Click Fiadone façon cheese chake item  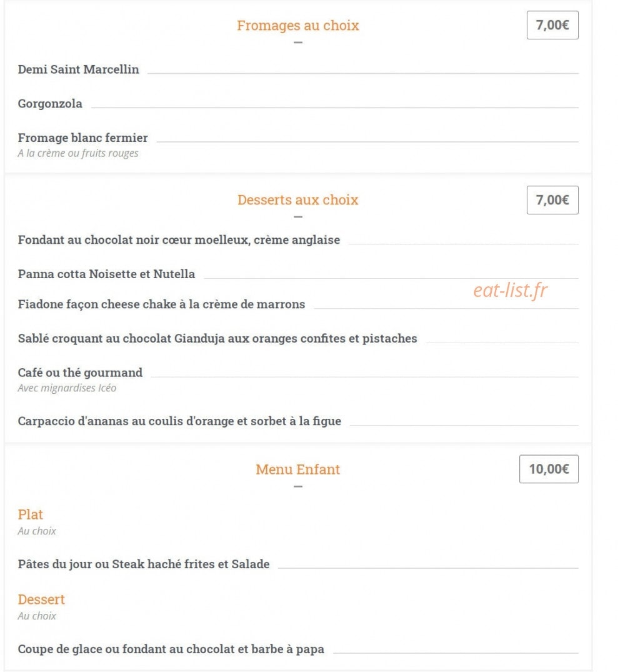(161, 304)
